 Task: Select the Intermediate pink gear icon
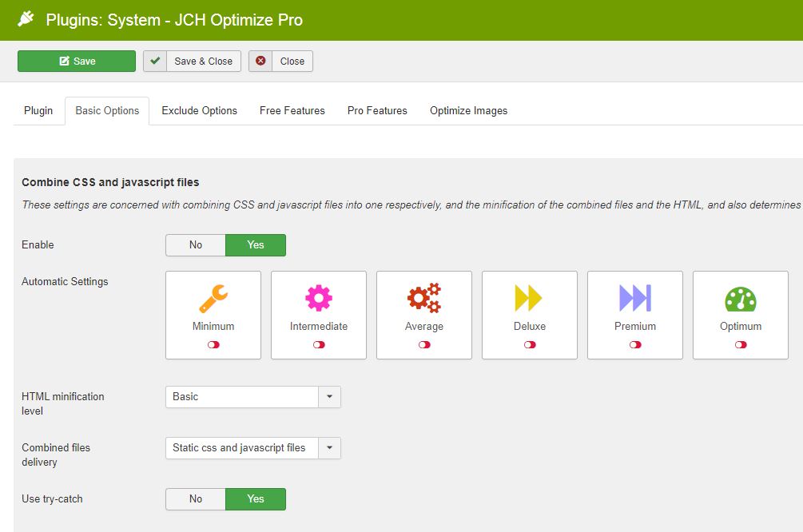319,298
